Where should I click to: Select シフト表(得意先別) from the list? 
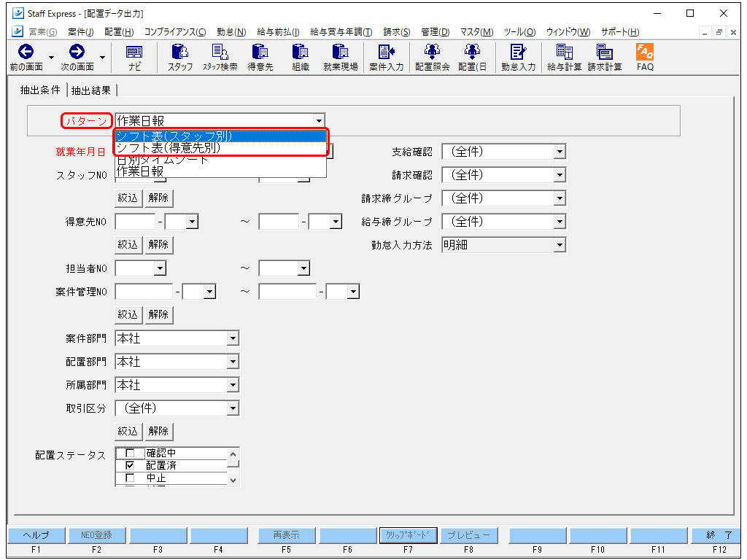[220, 147]
